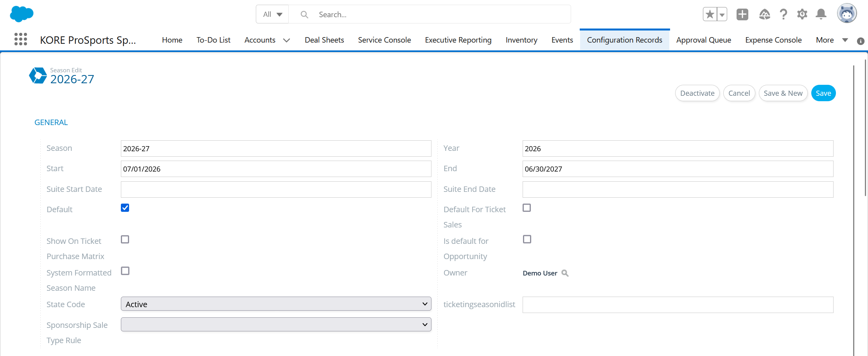The image size is (868, 356).
Task: Edit the Start date field
Action: (x=276, y=169)
